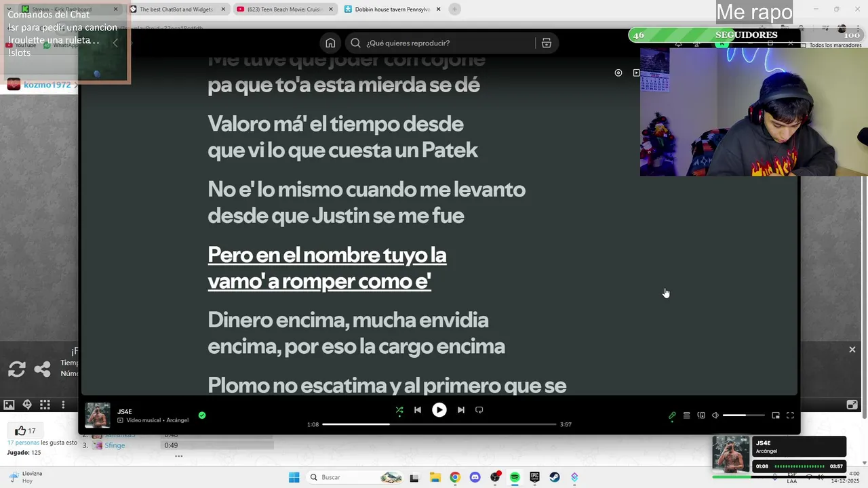
Task: Click the expand window icon on the dark bar
Action: [x=852, y=405]
